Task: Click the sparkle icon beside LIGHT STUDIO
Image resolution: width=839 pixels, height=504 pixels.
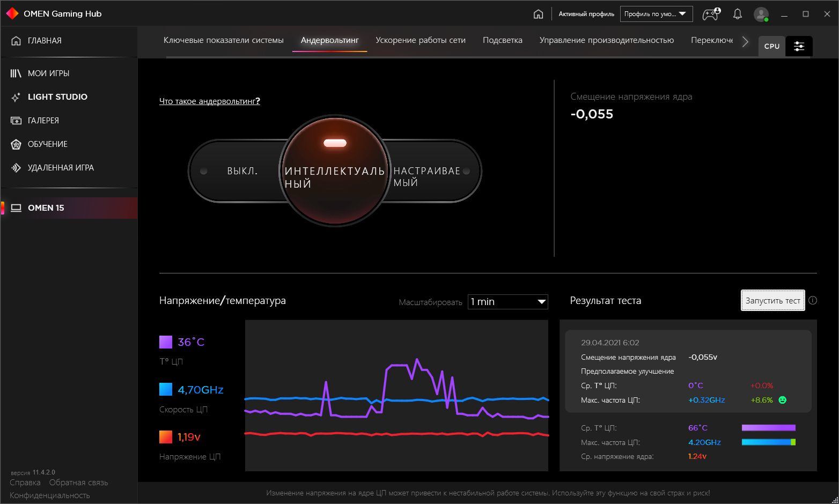Action: coord(16,97)
